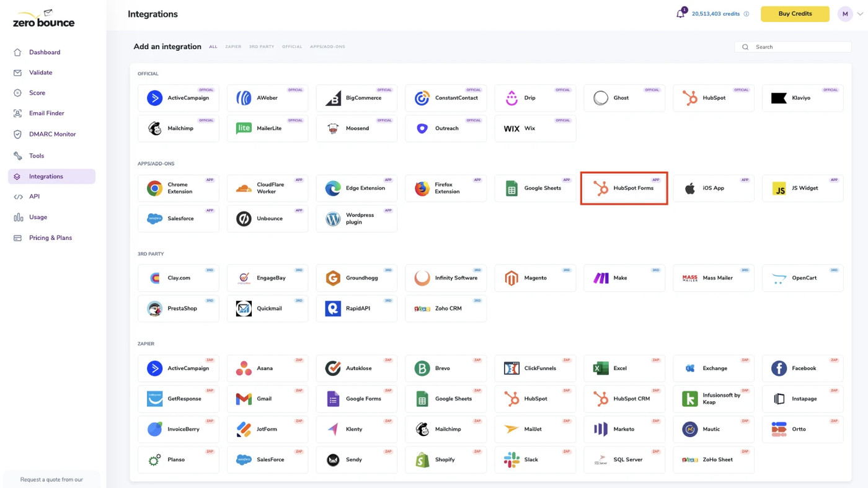
Task: Select the Google Sheets app integration
Action: [x=534, y=187]
